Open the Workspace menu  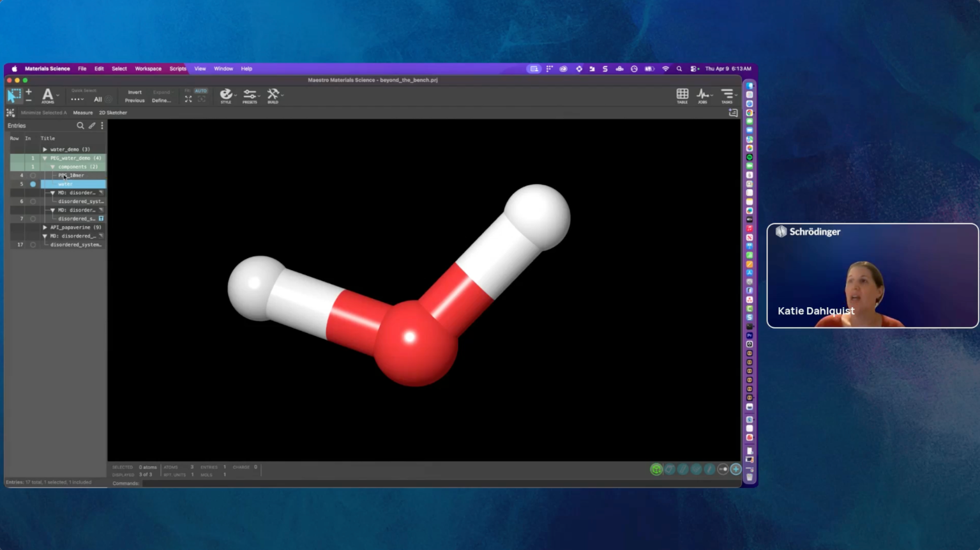[x=148, y=68]
